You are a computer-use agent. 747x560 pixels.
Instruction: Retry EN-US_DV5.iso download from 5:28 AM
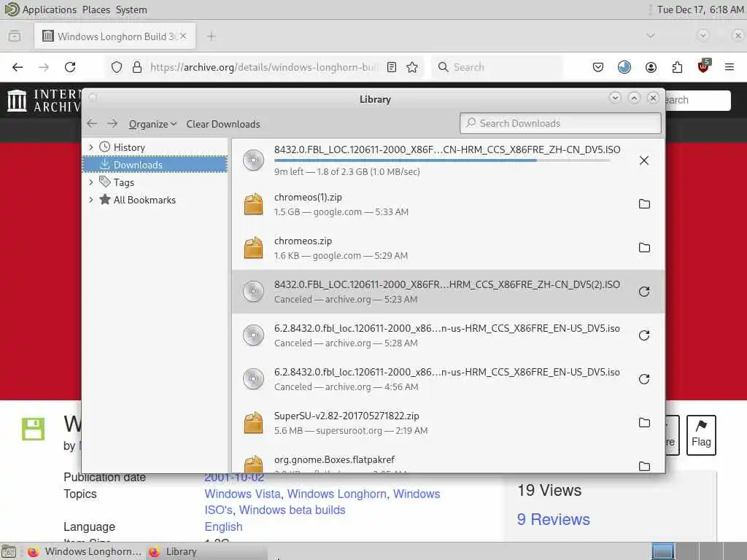[x=643, y=335]
